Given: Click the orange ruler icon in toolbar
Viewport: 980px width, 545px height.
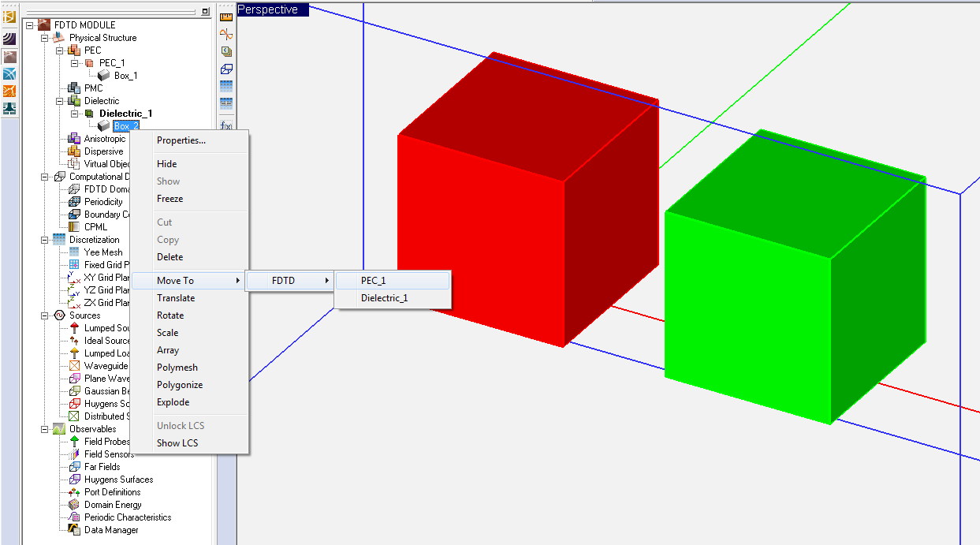Looking at the screenshot, I should pyautogui.click(x=226, y=17).
